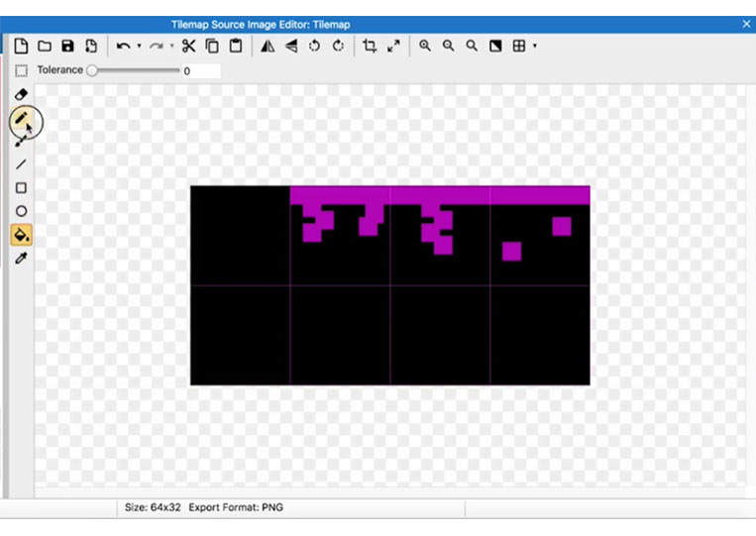
Task: Click the Tolerance slider handle
Action: pyautogui.click(x=91, y=71)
